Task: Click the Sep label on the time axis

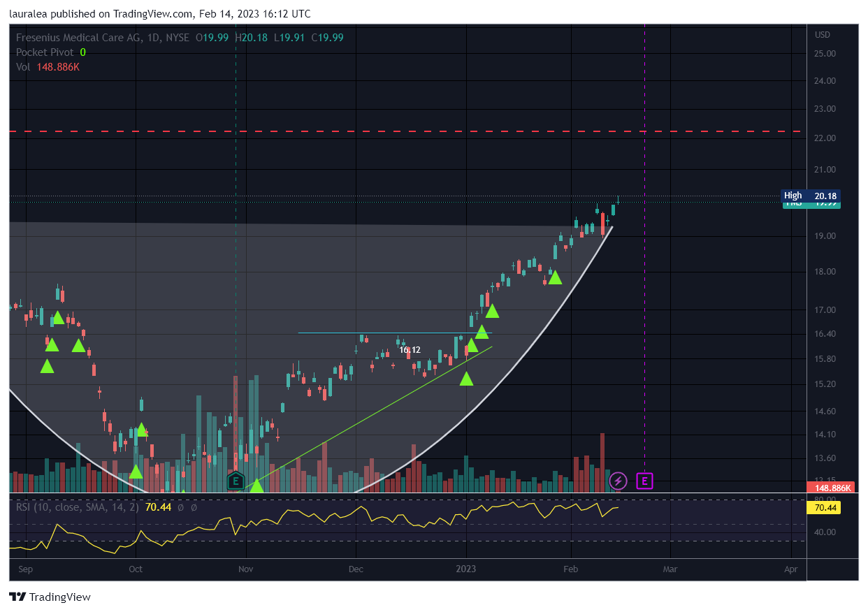Action: (x=25, y=569)
